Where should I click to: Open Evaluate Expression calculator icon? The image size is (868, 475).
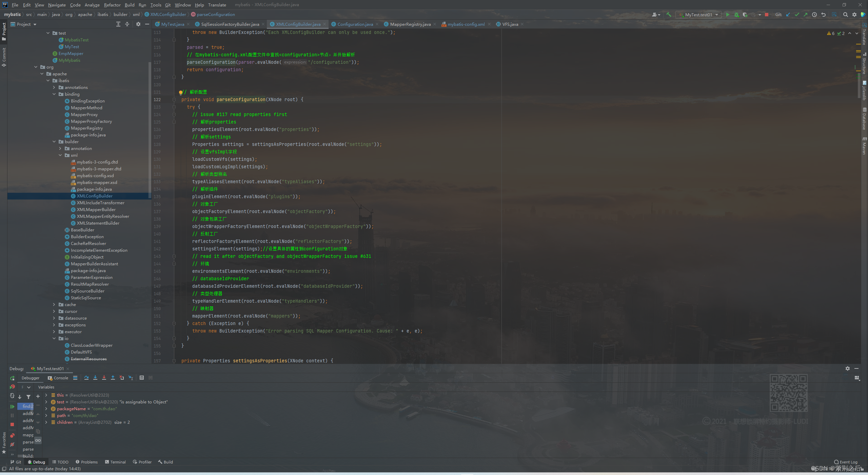click(142, 378)
